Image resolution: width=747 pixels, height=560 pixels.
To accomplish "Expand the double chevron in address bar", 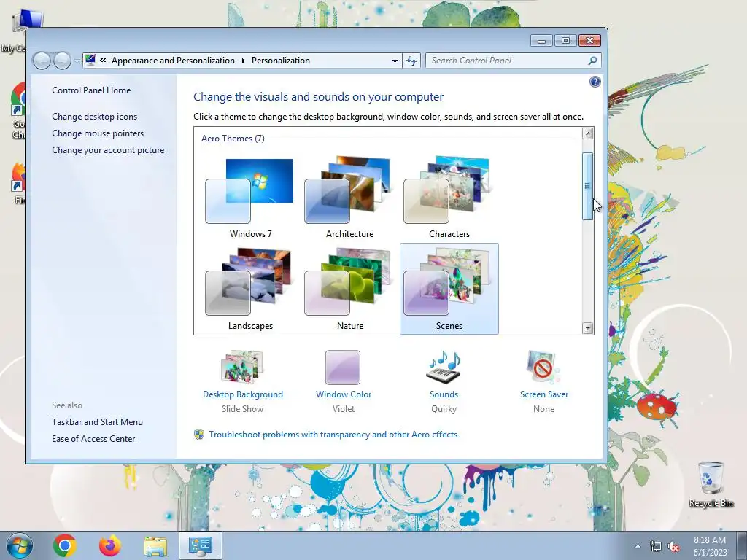I will tap(103, 61).
